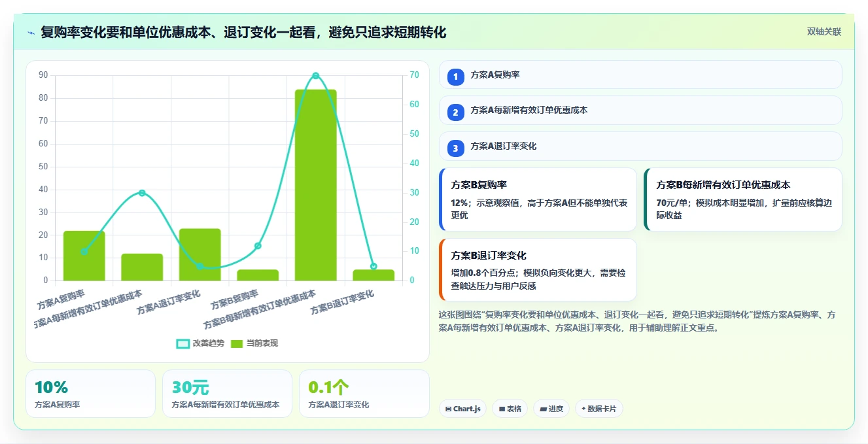Click the summary paragraph starting 这张图围绕
The image size is (868, 444).
pos(637,322)
